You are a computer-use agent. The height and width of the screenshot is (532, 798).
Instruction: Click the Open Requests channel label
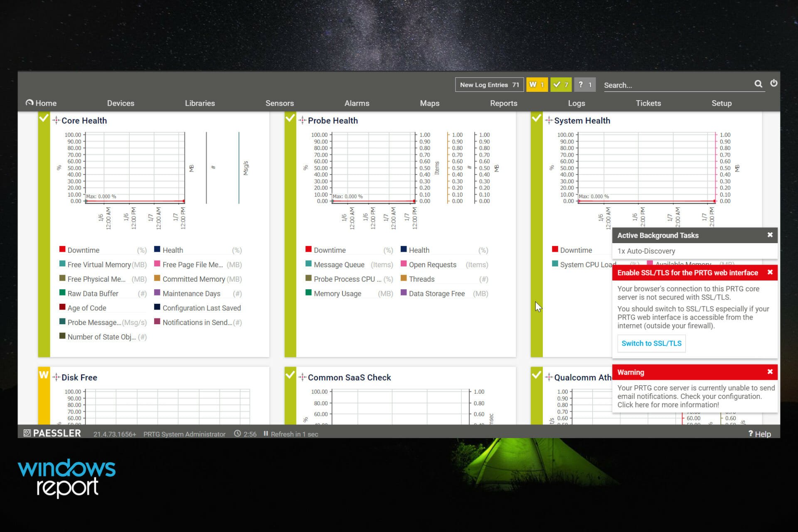click(x=432, y=265)
